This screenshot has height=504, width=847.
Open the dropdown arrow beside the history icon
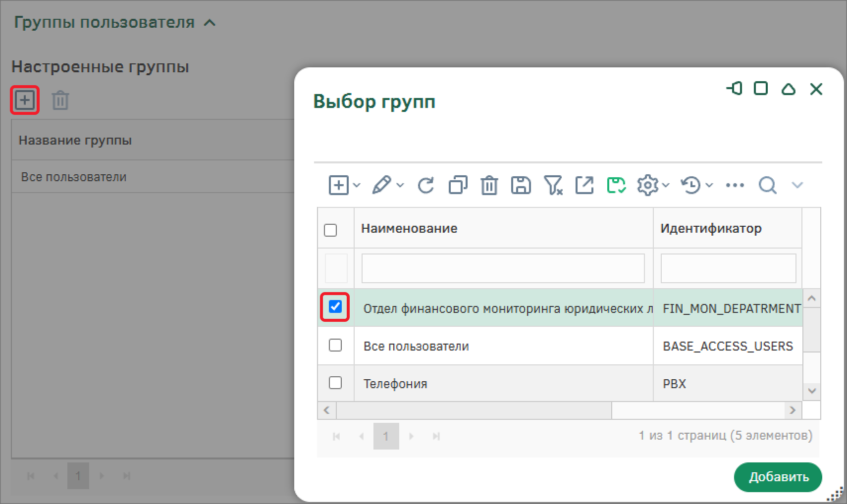pyautogui.click(x=709, y=185)
